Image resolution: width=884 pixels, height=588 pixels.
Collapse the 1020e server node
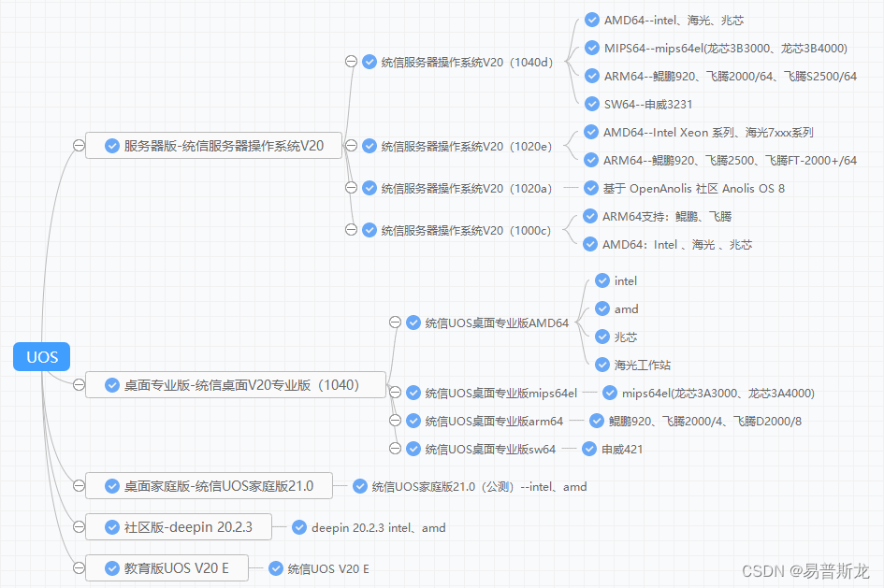point(351,145)
